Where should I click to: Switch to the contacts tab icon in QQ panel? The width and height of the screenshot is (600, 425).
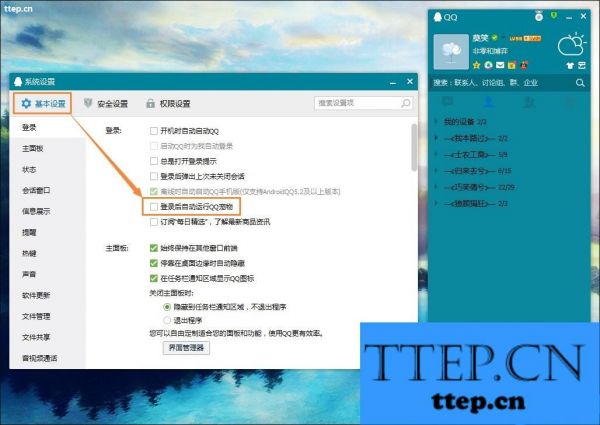coord(488,101)
